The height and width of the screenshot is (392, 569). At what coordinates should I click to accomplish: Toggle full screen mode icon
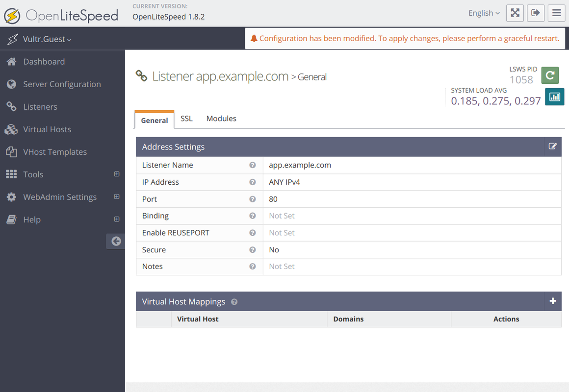coord(515,13)
